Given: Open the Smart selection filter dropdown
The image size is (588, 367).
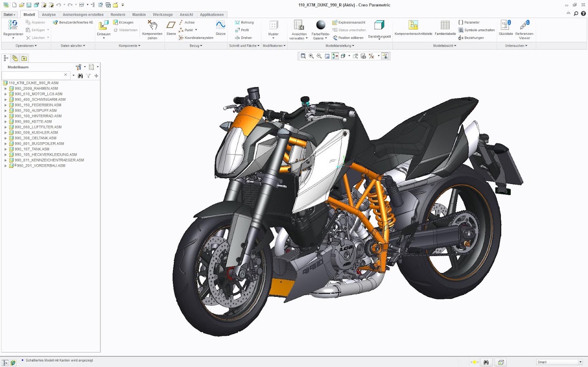Looking at the screenshot, I should [560, 362].
